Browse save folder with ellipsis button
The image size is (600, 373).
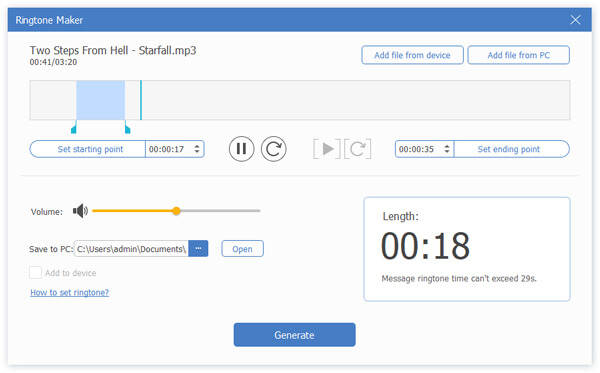tap(198, 249)
